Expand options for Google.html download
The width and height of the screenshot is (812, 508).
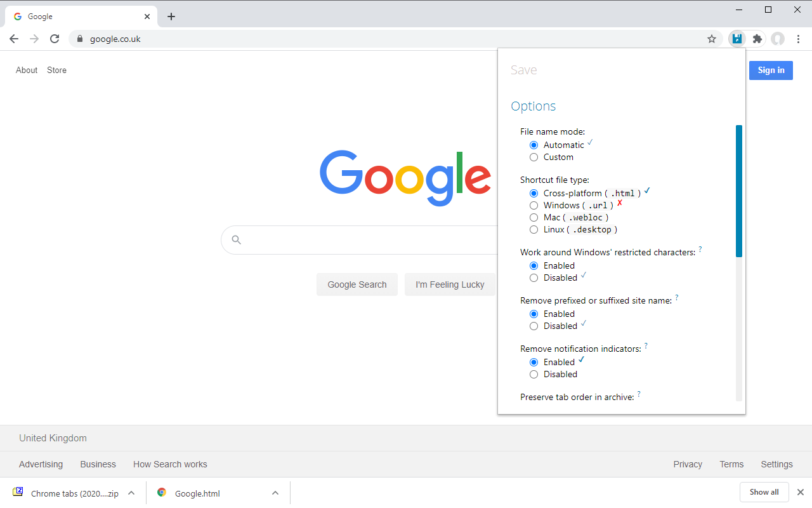click(275, 493)
